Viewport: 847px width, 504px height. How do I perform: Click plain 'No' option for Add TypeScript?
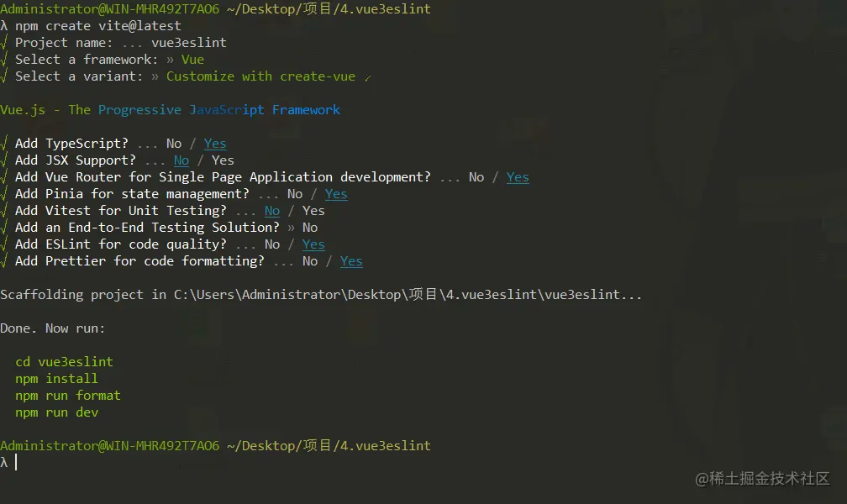point(174,144)
